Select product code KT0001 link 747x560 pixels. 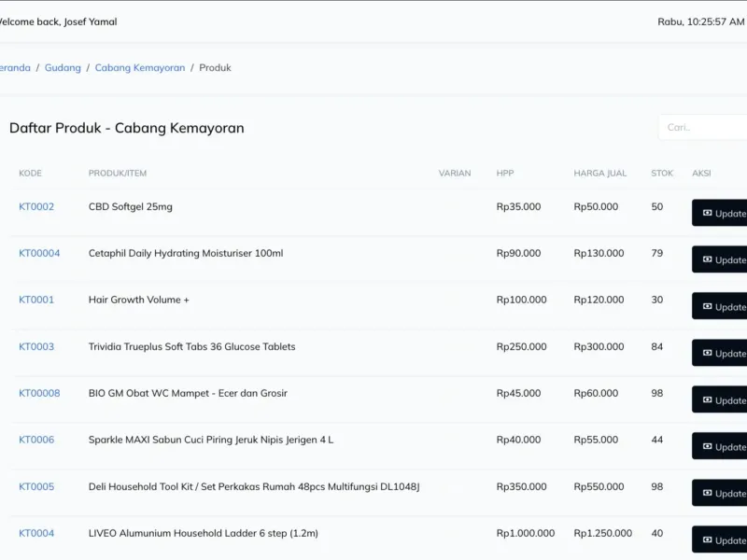click(x=36, y=301)
